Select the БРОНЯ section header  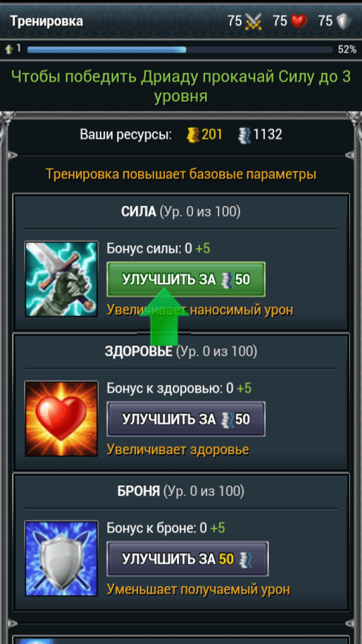[x=181, y=491]
